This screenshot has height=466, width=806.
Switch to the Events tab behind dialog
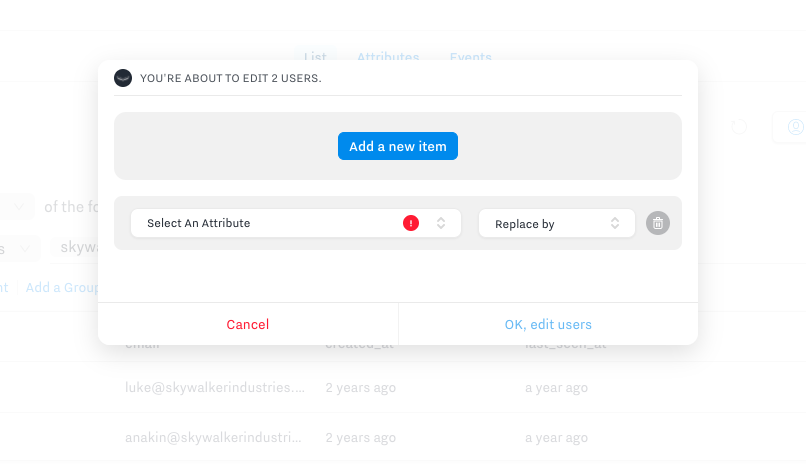tap(470, 55)
